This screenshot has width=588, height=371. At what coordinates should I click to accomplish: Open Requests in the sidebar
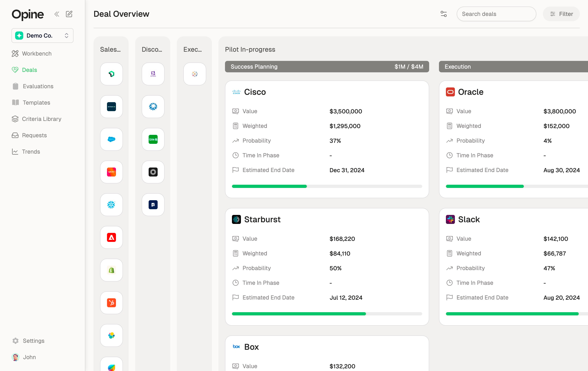click(29, 135)
